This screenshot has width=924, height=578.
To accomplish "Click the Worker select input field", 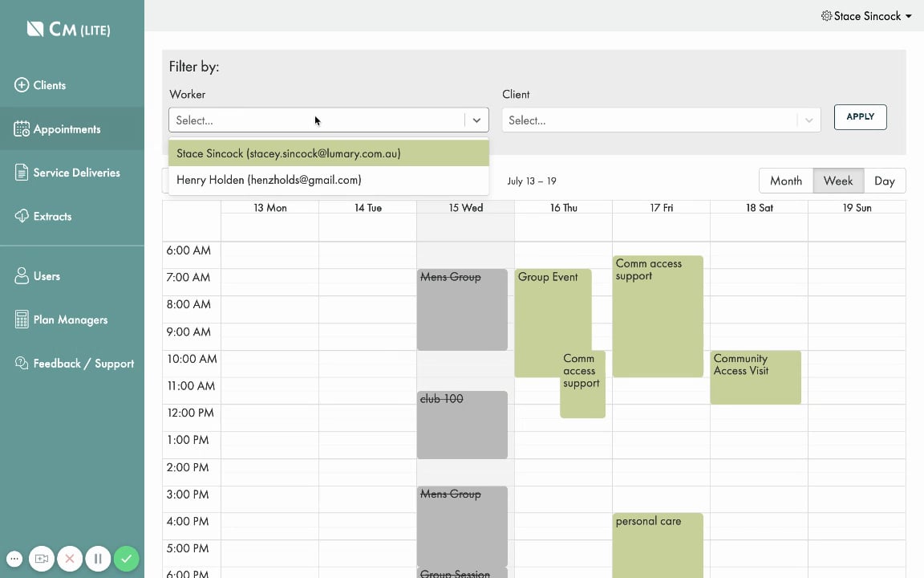I will [329, 120].
